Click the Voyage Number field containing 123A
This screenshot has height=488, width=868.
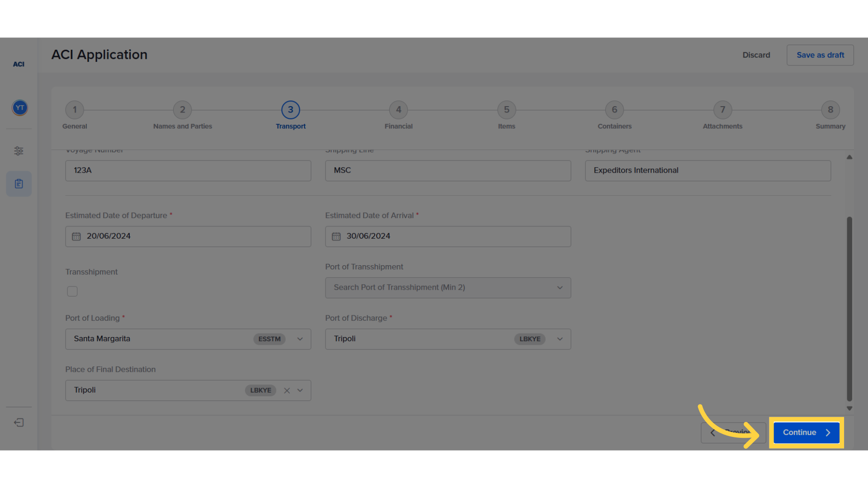coord(188,171)
